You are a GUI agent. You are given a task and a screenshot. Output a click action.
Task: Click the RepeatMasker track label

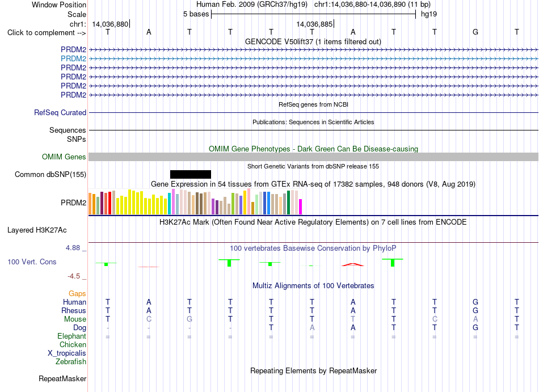(x=62, y=378)
